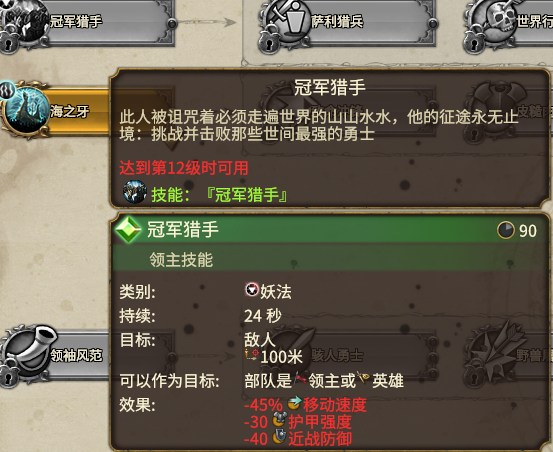Click the padlock on 领袖风范 node
Screen dimensions: 553x452
(x=8, y=377)
